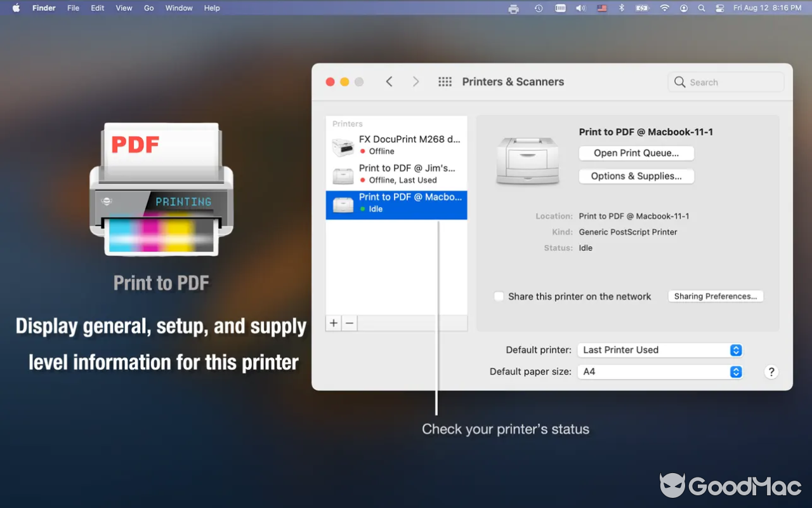The height and width of the screenshot is (508, 812).
Task: Open Options & Supplies dialog
Action: [x=636, y=176]
